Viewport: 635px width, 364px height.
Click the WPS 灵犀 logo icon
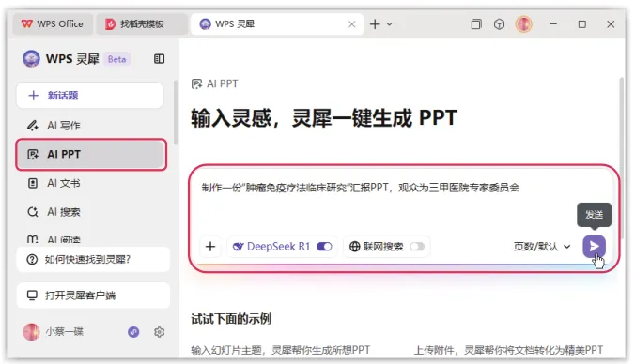coord(31,59)
